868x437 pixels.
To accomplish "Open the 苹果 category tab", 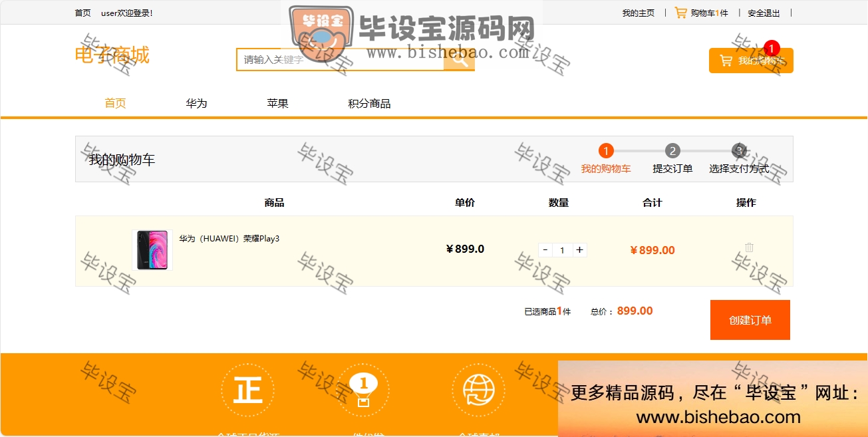I will click(x=277, y=104).
